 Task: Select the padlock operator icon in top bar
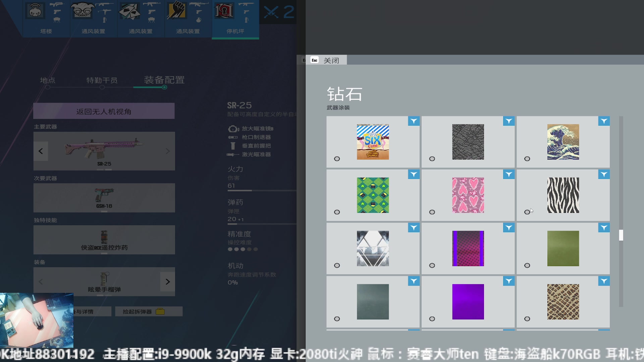pos(224,11)
